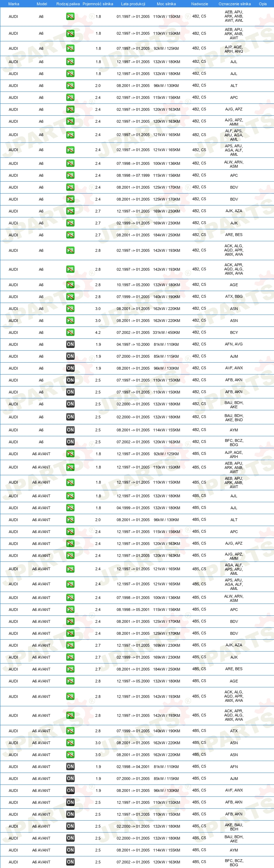
Task: Select '81kW / 110KM' in the AFN, AVG row
Action: (166, 344)
